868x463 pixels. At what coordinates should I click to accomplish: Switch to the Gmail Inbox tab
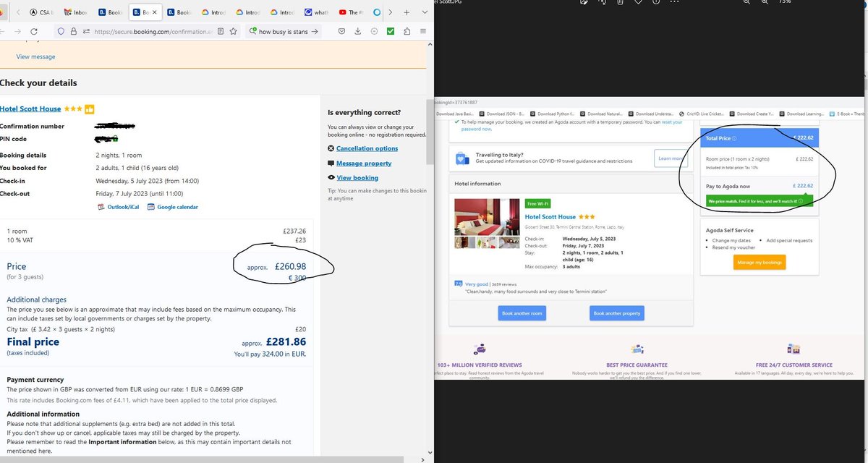tap(75, 12)
